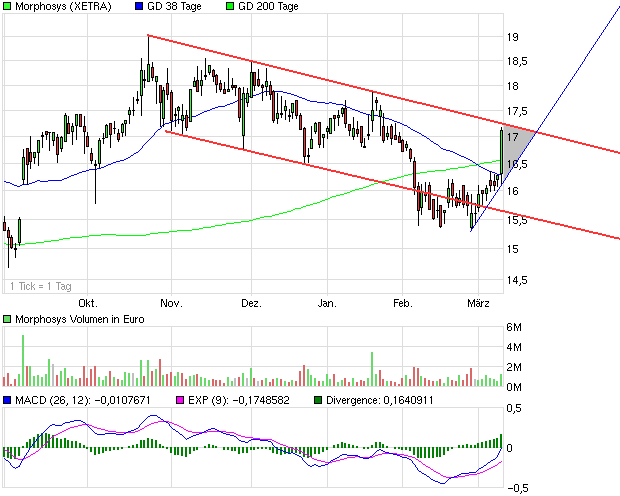The height and width of the screenshot is (496, 620).
Task: Click the volume axis value 6M
Action: tap(514, 327)
